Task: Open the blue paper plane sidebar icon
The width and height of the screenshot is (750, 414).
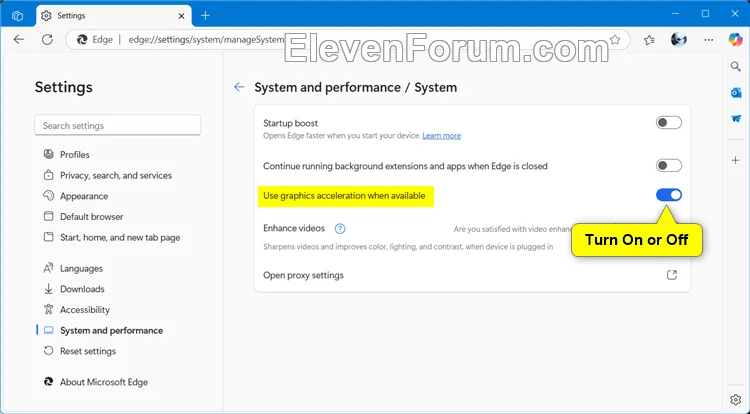Action: tap(736, 119)
